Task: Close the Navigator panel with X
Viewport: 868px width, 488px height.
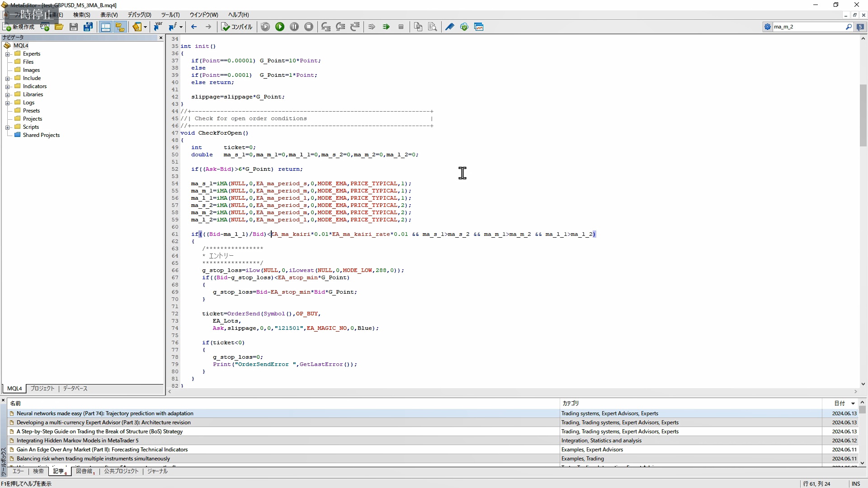Action: [x=160, y=38]
